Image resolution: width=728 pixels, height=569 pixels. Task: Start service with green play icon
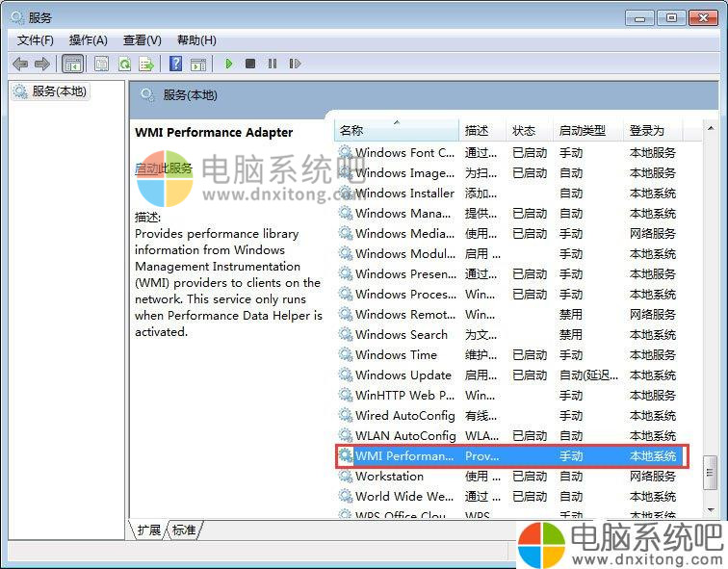pyautogui.click(x=228, y=64)
